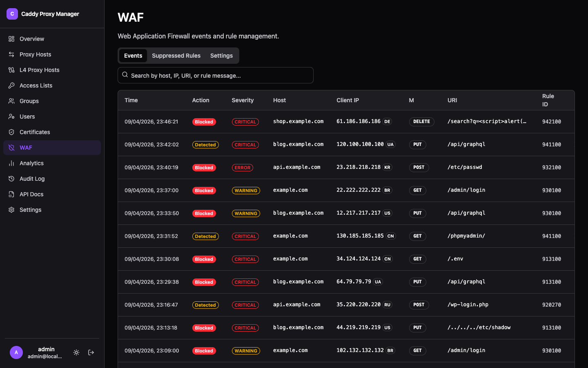This screenshot has height=368, width=588.
Task: Switch to the Suppressed Rules tab
Action: [176, 56]
